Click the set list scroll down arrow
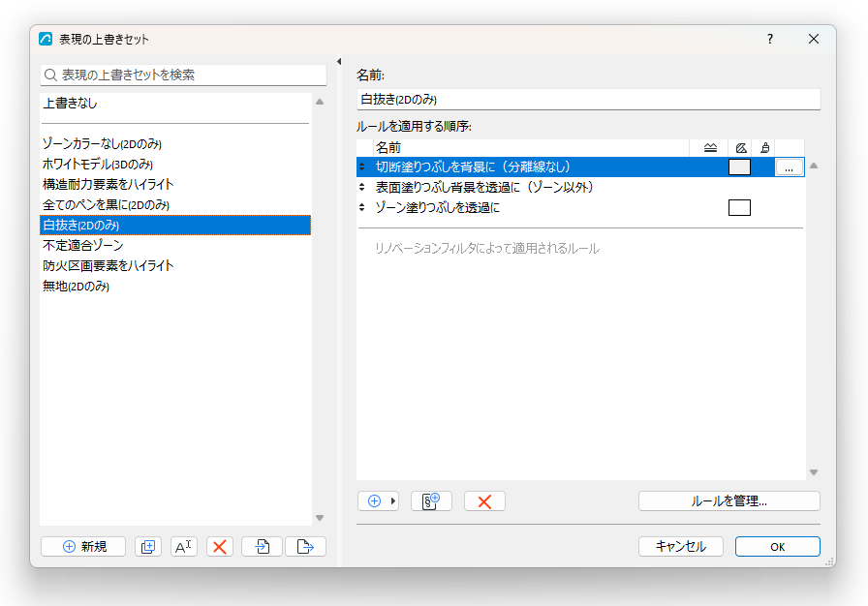868x606 pixels. (320, 518)
